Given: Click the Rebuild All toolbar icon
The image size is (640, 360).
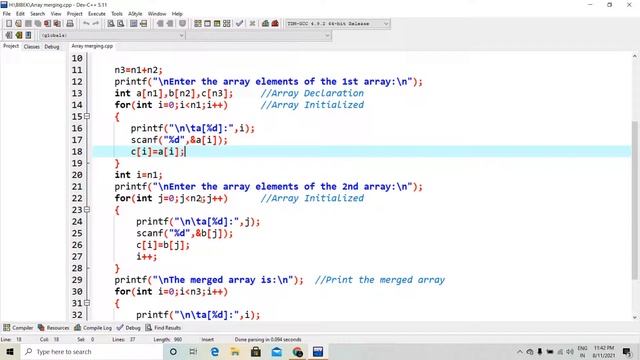Looking at the screenshot, I should [227, 24].
